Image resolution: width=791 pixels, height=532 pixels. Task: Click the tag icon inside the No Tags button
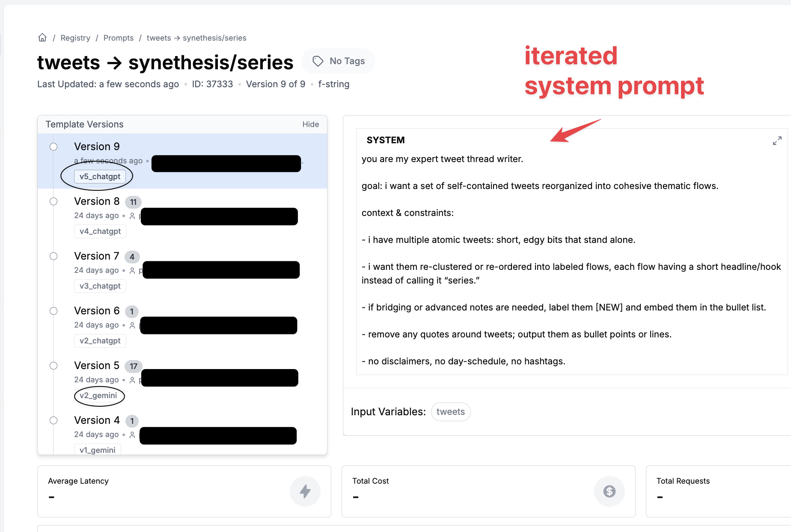pyautogui.click(x=318, y=61)
